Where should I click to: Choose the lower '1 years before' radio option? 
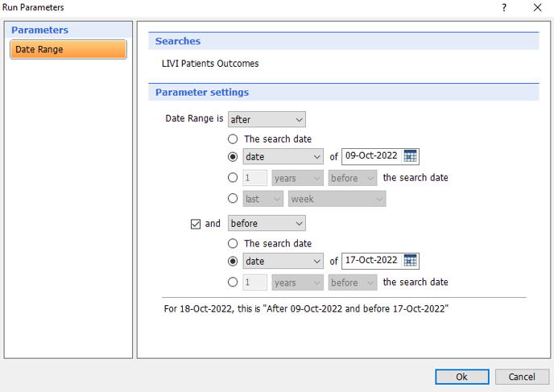tap(233, 283)
